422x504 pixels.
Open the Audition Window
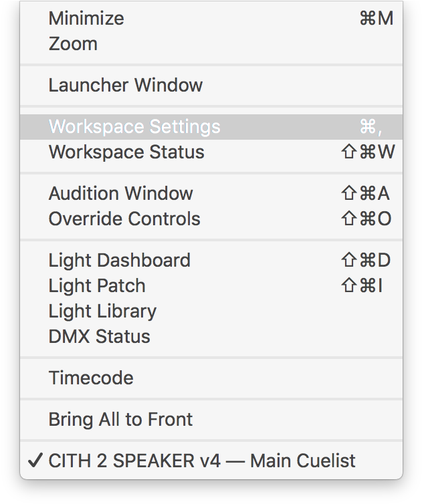coord(120,194)
